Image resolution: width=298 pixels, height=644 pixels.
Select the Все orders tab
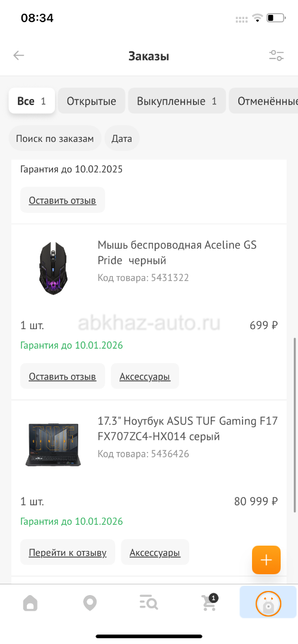click(32, 101)
